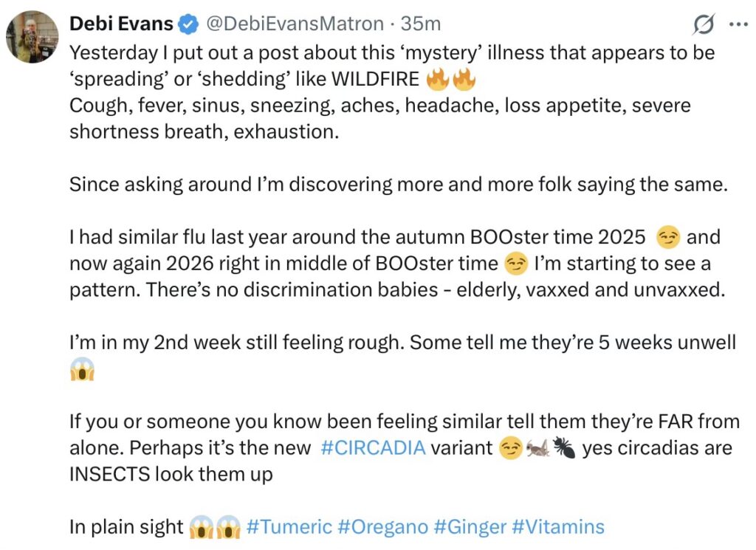Select the #Ginger hashtag
The width and height of the screenshot is (756, 550).
click(470, 527)
